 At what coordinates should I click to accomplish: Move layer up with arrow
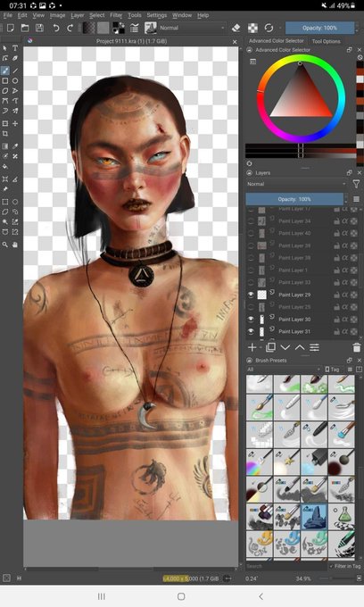click(x=300, y=347)
